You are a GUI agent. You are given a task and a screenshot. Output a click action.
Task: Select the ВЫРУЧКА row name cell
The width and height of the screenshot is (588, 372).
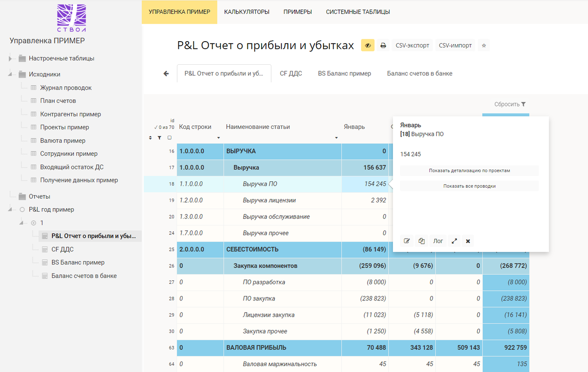tap(283, 151)
